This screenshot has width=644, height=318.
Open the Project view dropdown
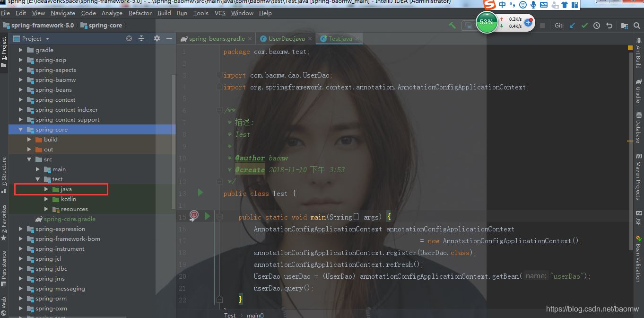click(x=47, y=39)
